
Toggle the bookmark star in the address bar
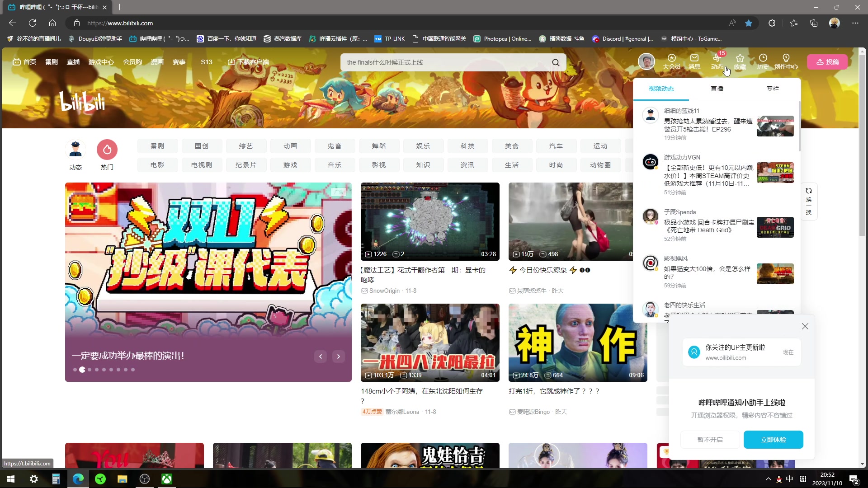749,23
